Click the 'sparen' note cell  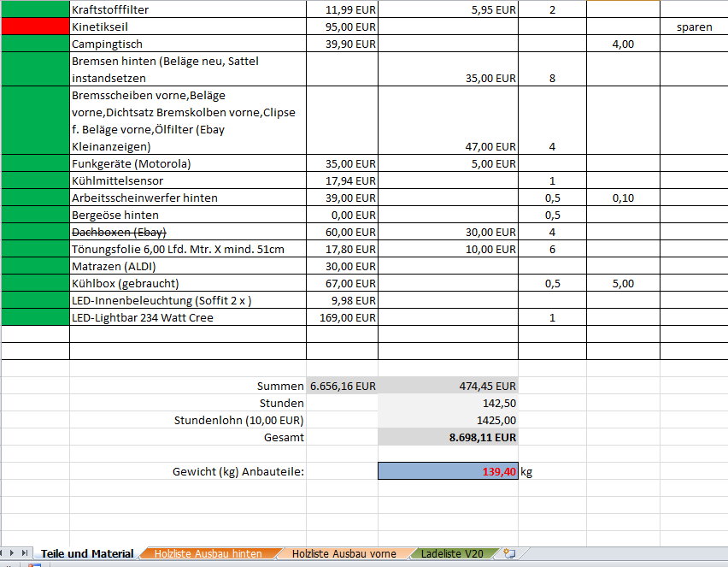tap(693, 27)
